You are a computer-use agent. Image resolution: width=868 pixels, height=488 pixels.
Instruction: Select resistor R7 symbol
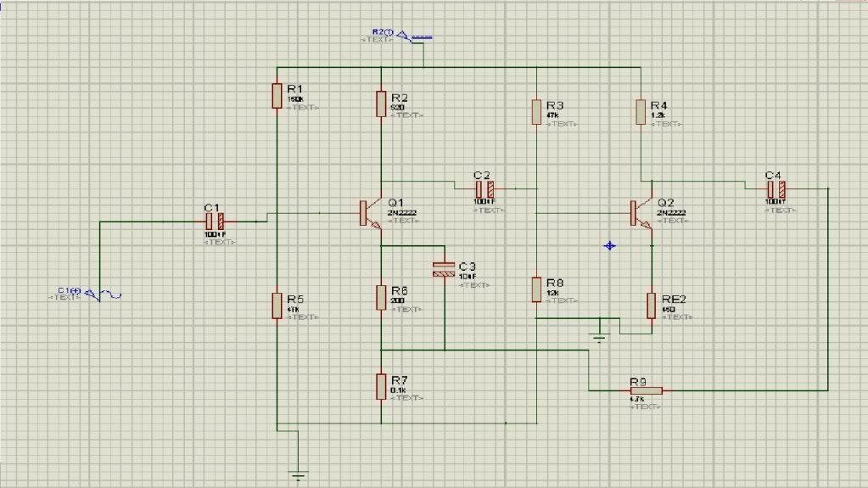pyautogui.click(x=381, y=387)
